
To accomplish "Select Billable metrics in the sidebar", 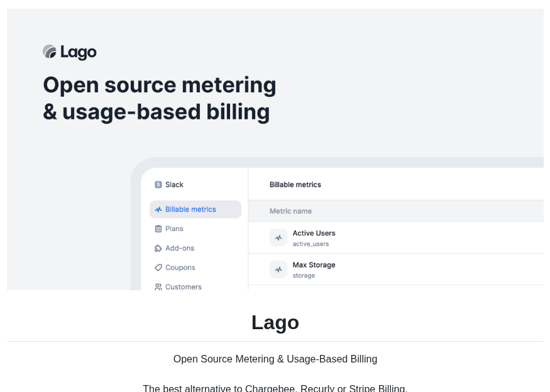I will (195, 209).
